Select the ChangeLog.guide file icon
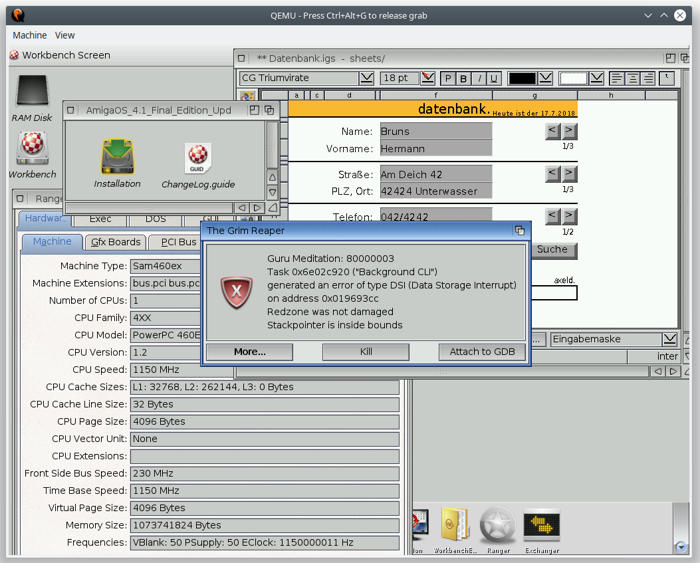The height and width of the screenshot is (563, 700). click(x=198, y=158)
